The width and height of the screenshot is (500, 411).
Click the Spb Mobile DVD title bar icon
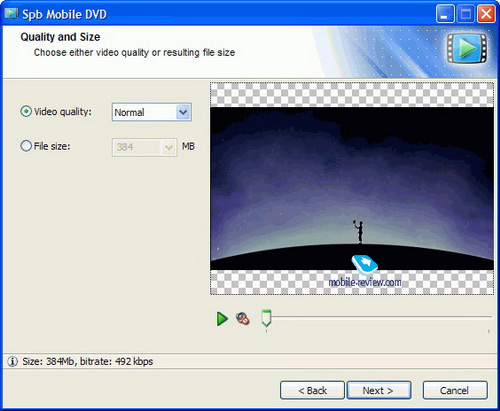(11, 13)
